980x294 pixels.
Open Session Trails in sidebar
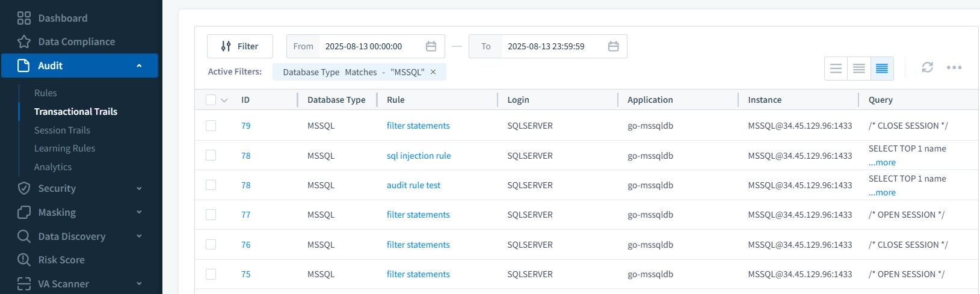click(x=62, y=130)
